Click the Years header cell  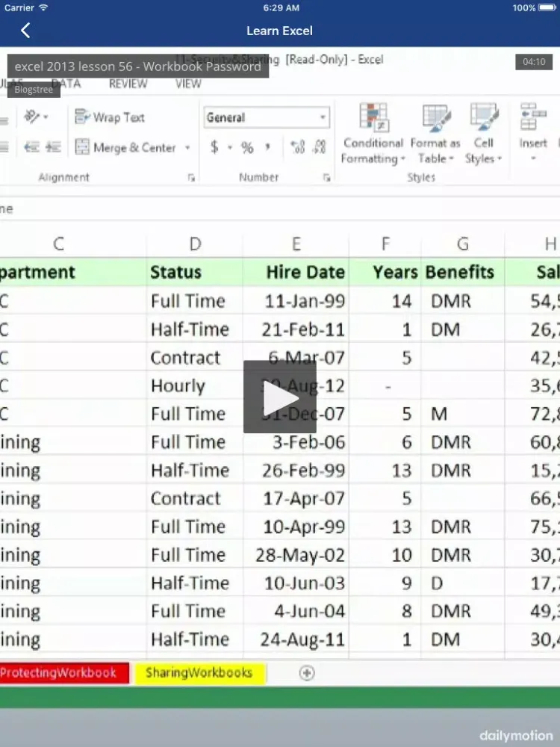385,272
